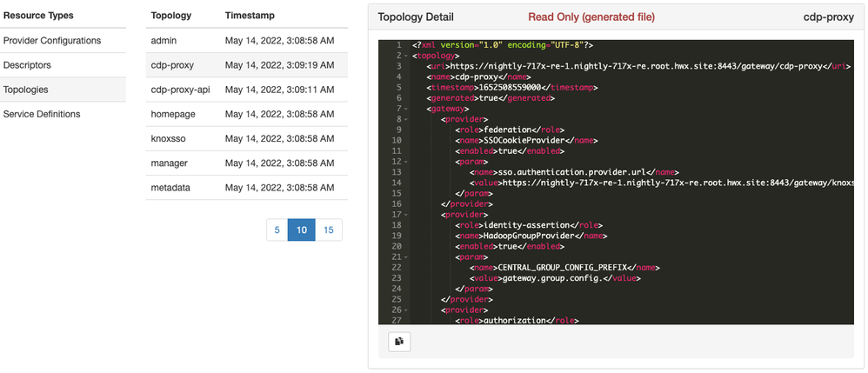Open Provider Configurations resource type
This screenshot has width=868, height=373.
[52, 41]
